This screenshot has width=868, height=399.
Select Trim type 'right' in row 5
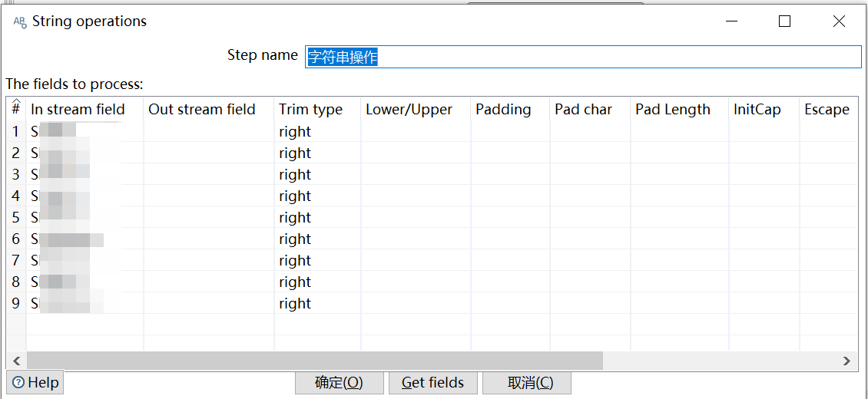click(x=317, y=218)
